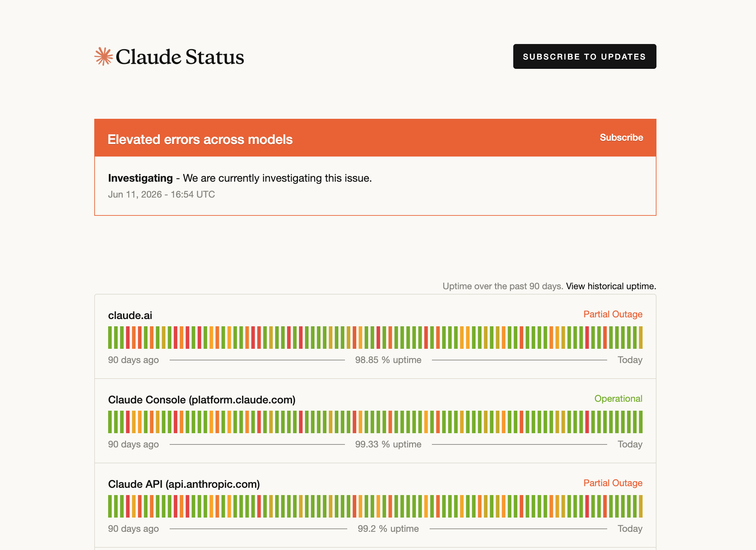
Task: Click the first day bar for Claude API
Action: pos(110,506)
